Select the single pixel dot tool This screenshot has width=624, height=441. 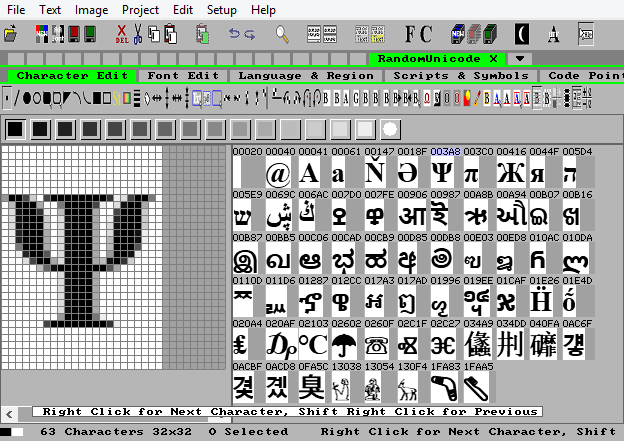pos(7,98)
